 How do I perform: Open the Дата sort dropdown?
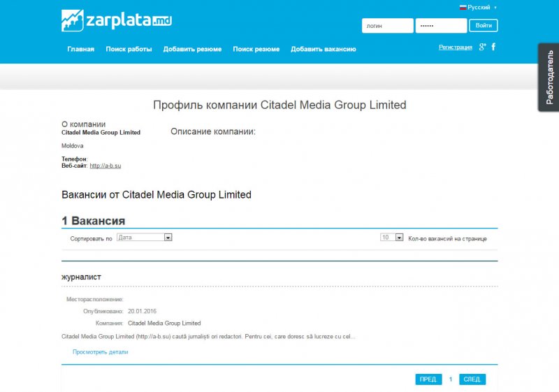145,238
